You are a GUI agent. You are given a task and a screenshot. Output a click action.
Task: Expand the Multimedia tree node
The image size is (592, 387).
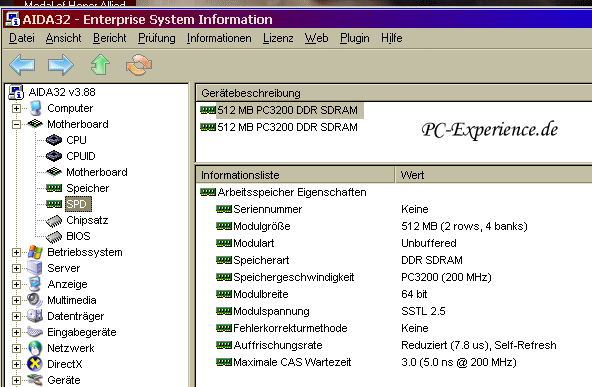point(16,300)
